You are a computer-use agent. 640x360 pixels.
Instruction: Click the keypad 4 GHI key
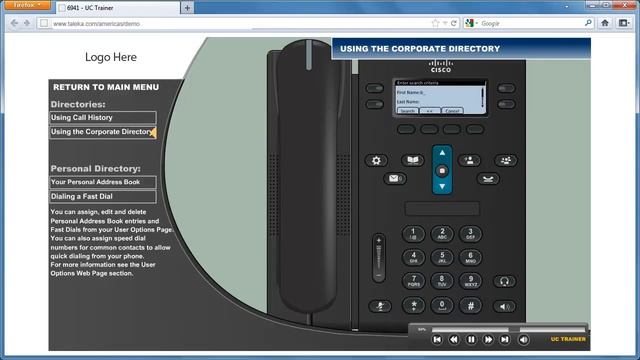coord(413,258)
